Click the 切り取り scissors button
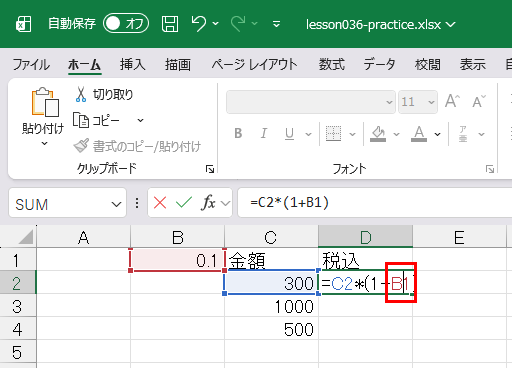This screenshot has width=512, height=368. [104, 95]
